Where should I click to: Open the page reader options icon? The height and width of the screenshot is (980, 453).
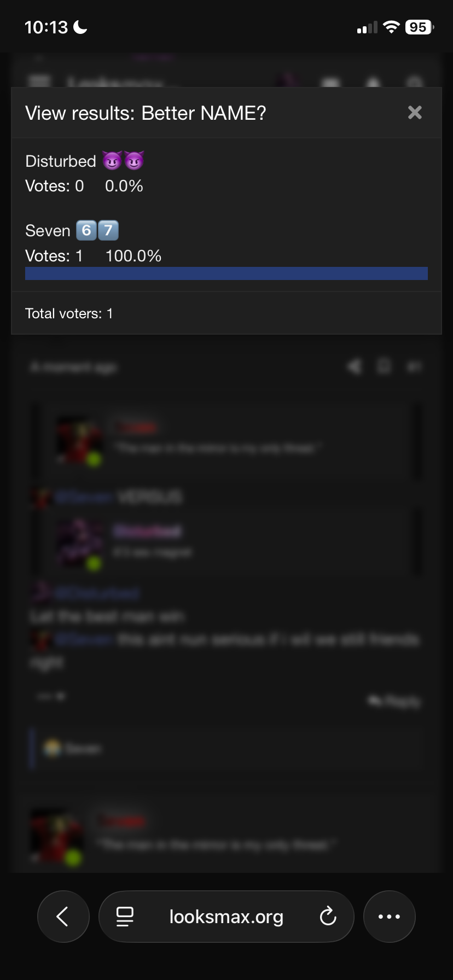(125, 917)
